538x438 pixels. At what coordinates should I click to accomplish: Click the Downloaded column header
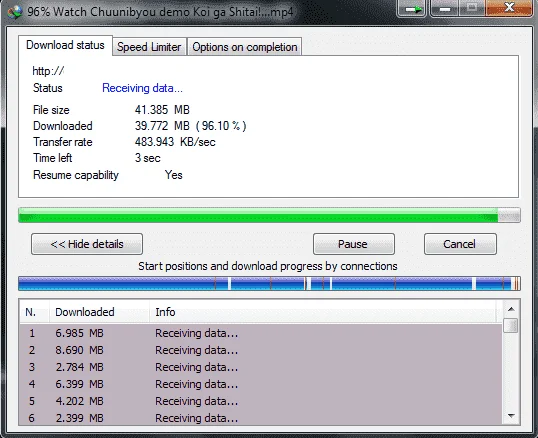[x=100, y=312]
